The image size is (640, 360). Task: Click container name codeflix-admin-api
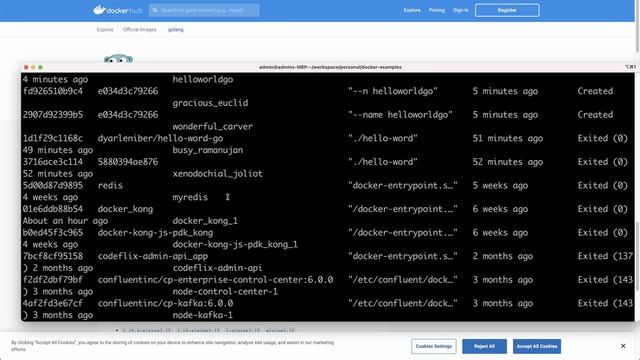pyautogui.click(x=218, y=268)
